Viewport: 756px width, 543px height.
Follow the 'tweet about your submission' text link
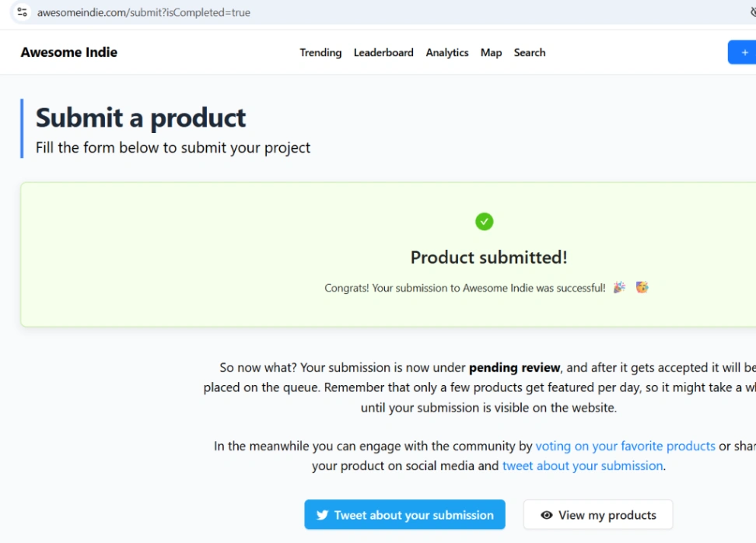click(x=583, y=466)
